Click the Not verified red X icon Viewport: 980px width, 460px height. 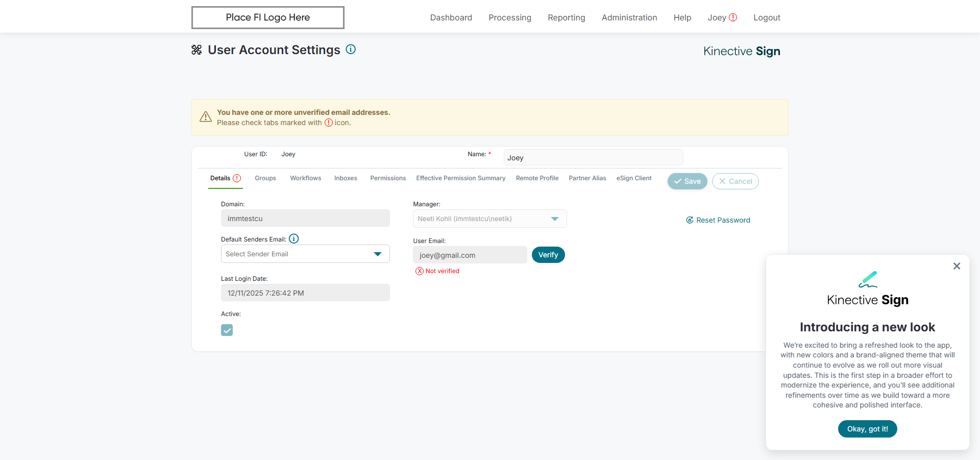point(420,271)
